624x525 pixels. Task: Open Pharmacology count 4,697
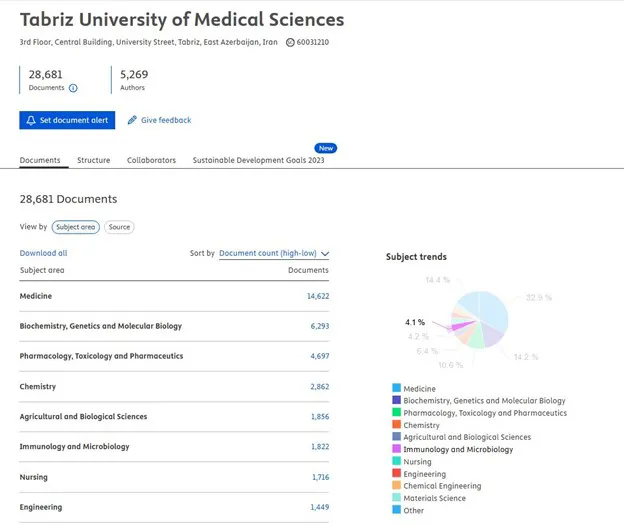(x=320, y=356)
